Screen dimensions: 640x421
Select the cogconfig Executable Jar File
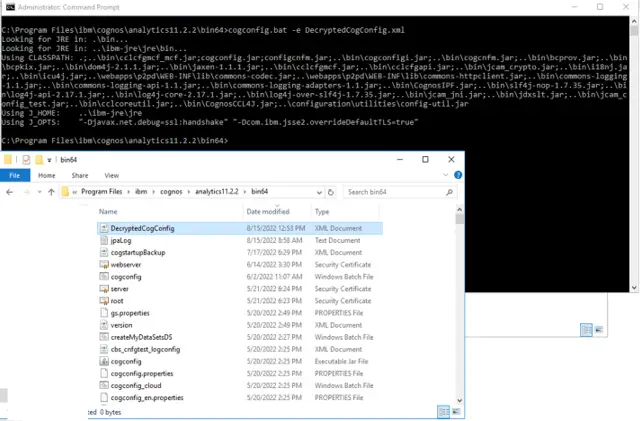tap(240, 361)
